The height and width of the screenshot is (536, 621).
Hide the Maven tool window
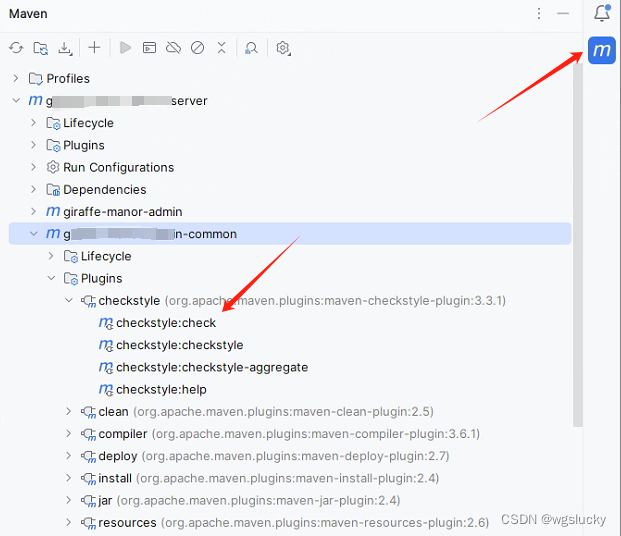[563, 13]
